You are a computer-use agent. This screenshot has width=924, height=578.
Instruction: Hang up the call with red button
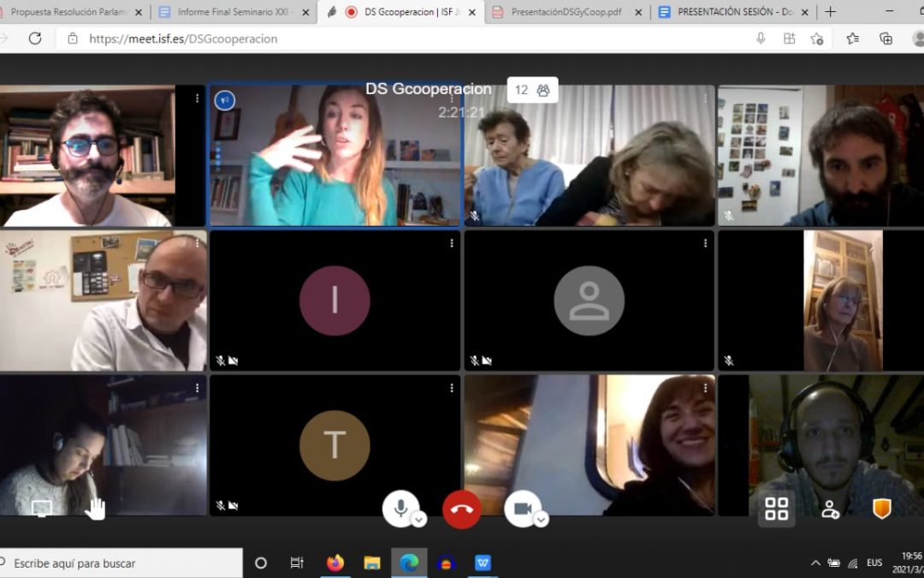pos(461,509)
